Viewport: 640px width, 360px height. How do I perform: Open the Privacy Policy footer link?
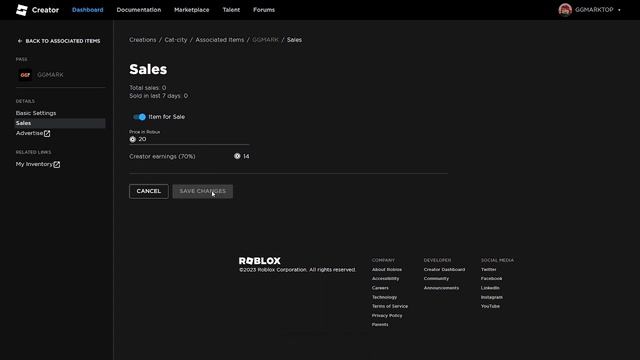pos(387,316)
